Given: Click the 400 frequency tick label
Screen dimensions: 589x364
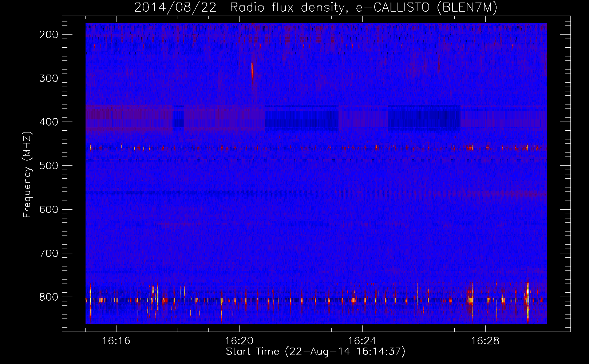Looking at the screenshot, I should point(48,122).
